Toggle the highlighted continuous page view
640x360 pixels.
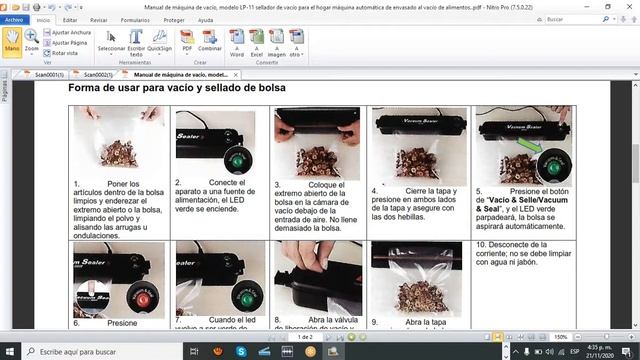498,337
